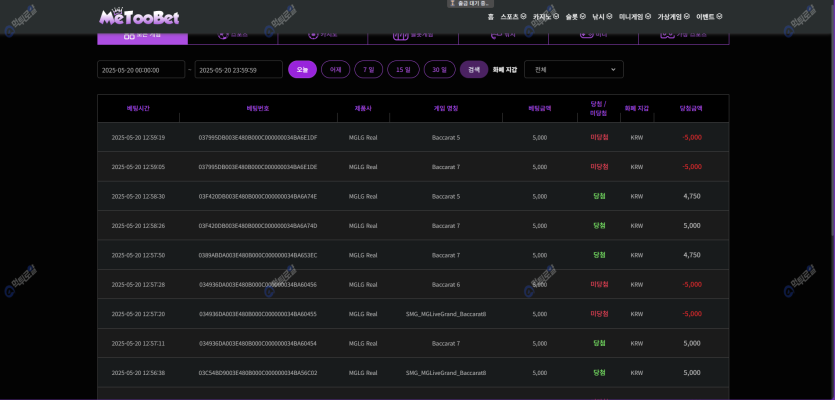The image size is (835, 400).
Task: Filter by 오늘 (today) button
Action: tap(302, 69)
